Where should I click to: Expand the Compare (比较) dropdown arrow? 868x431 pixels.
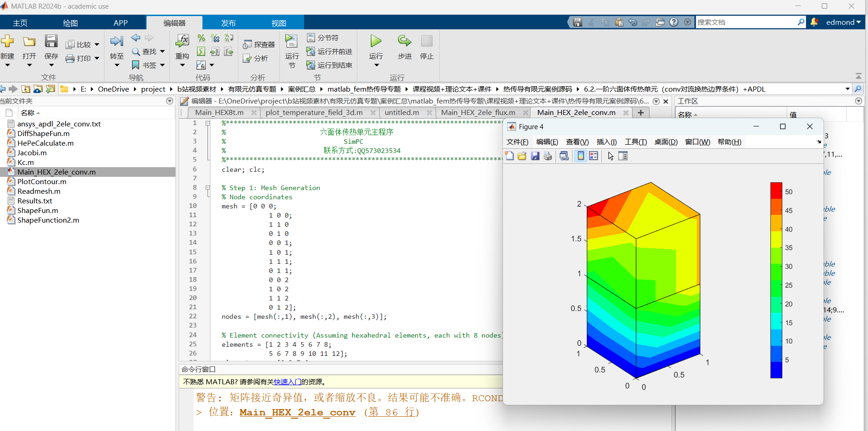click(97, 45)
